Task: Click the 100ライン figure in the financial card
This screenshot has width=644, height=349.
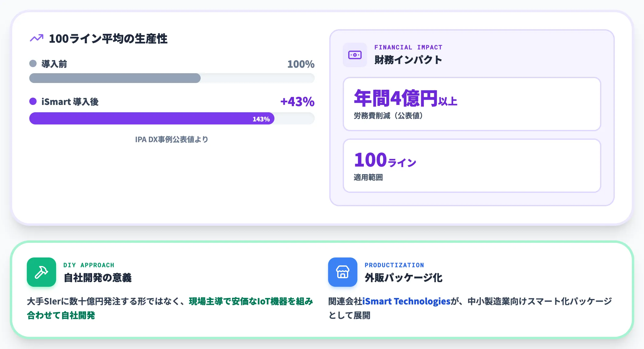Action: 385,160
